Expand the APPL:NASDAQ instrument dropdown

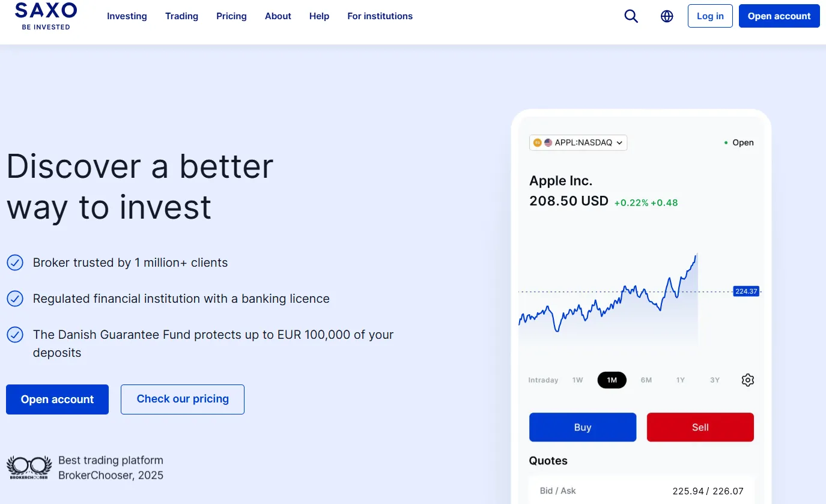tap(578, 142)
